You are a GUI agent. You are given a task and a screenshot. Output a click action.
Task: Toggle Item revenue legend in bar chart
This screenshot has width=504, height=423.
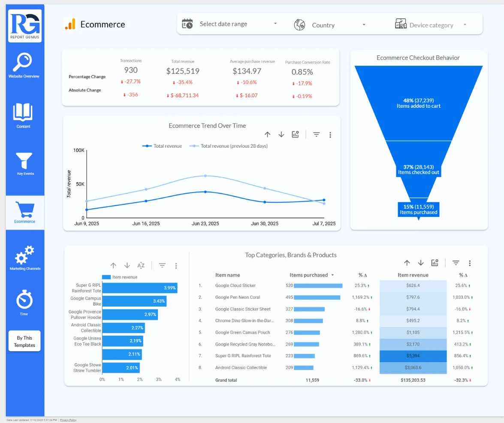(x=120, y=277)
